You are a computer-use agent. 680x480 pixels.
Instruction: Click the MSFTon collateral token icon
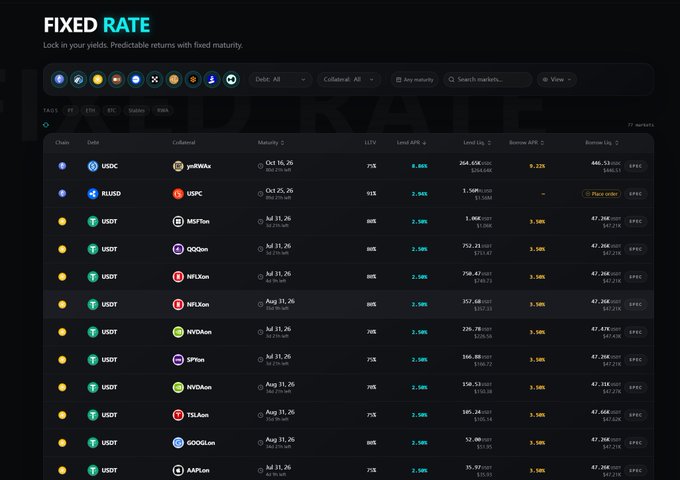pos(178,222)
